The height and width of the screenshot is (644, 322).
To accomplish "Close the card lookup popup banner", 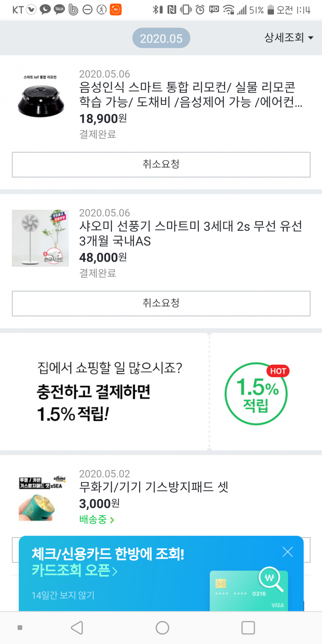I will tap(287, 552).
